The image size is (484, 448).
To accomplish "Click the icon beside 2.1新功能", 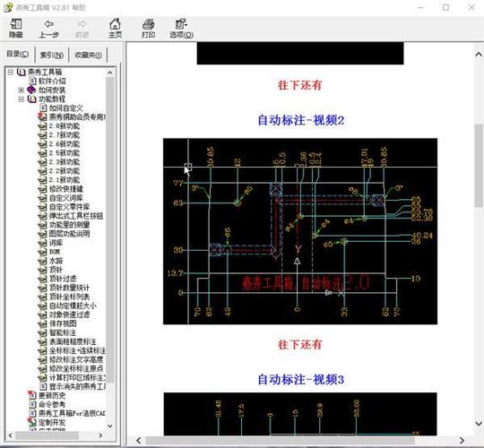I will (x=42, y=180).
